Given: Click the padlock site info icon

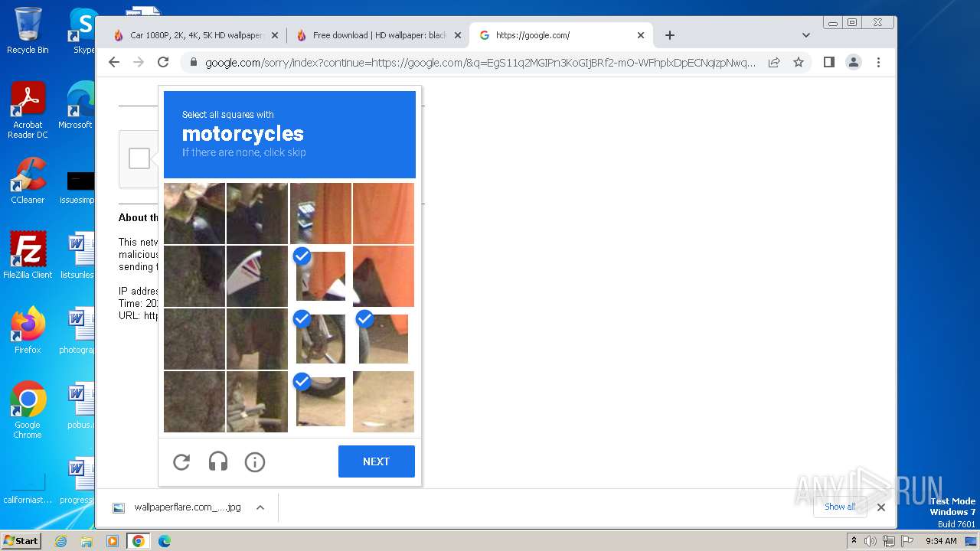Looking at the screenshot, I should [x=194, y=63].
